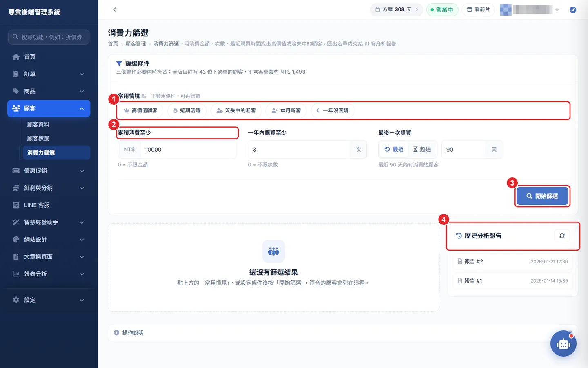588x368 pixels.
Task: Select the 最近 toggle option
Action: pyautogui.click(x=394, y=150)
